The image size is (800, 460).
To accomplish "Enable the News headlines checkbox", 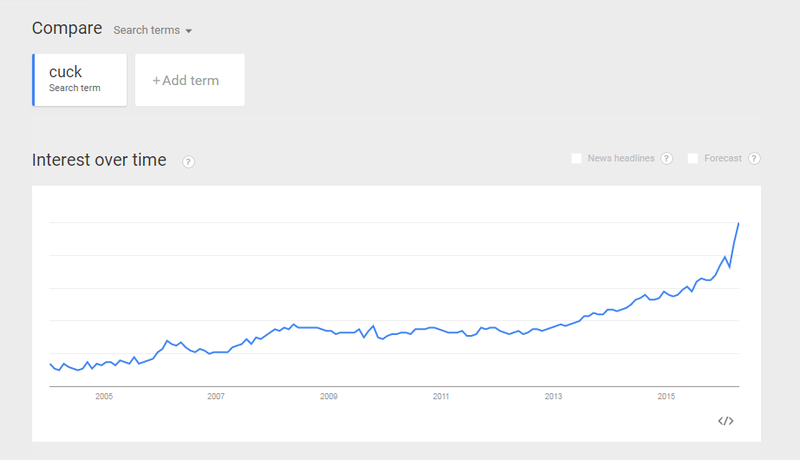I will (x=577, y=159).
